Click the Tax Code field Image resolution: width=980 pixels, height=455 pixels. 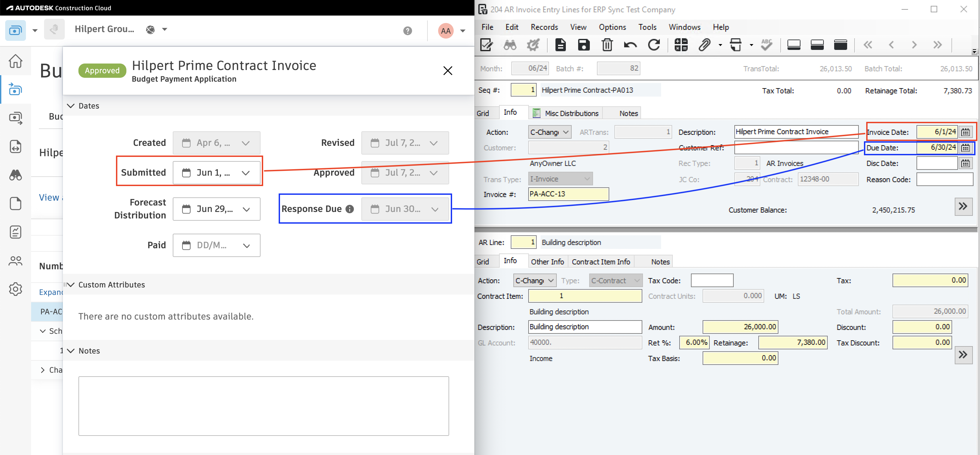[712, 280]
